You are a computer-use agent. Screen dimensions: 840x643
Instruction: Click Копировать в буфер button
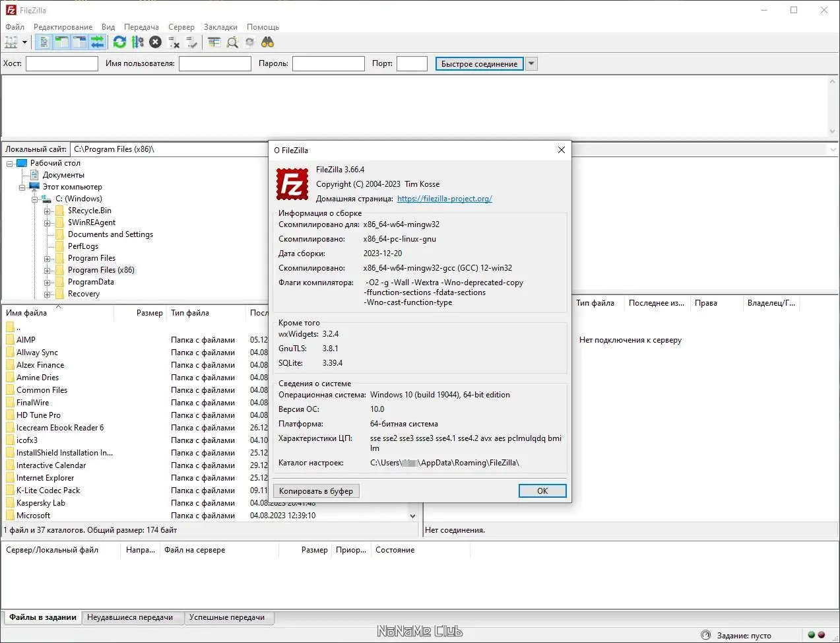tap(316, 491)
